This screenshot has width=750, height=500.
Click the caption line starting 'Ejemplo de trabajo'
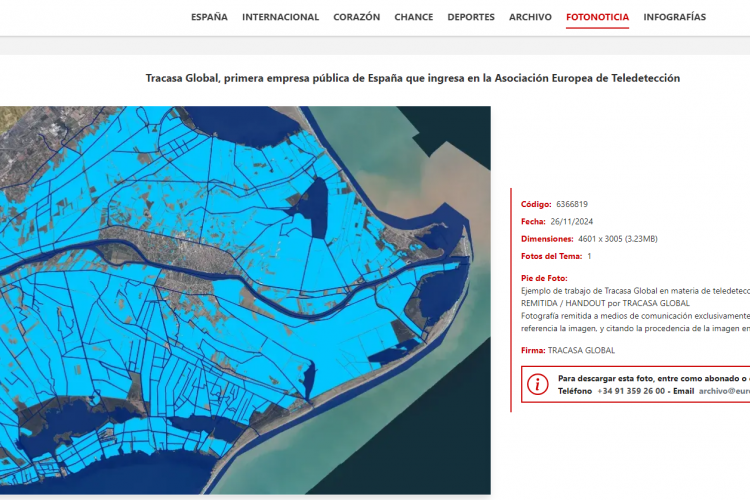pos(635,291)
